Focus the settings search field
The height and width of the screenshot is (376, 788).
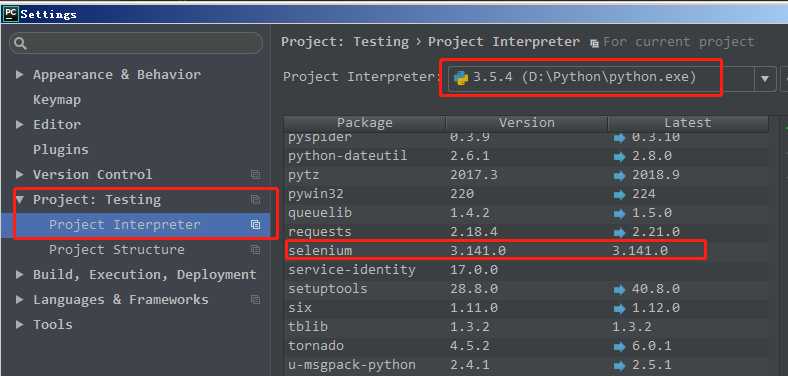[x=136, y=44]
